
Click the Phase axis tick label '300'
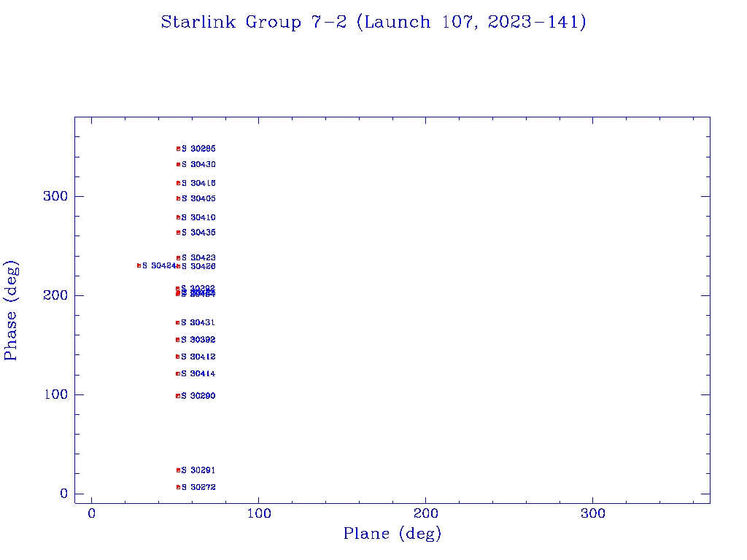click(55, 196)
